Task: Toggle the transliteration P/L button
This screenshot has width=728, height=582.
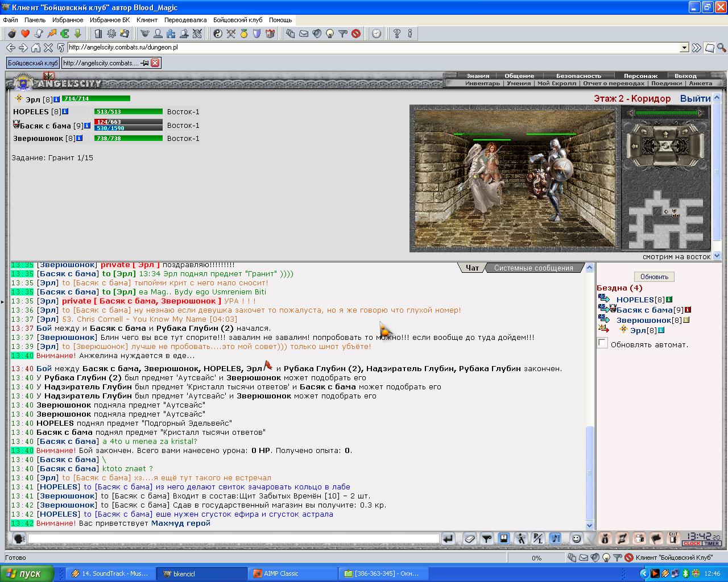Action: coord(538,538)
